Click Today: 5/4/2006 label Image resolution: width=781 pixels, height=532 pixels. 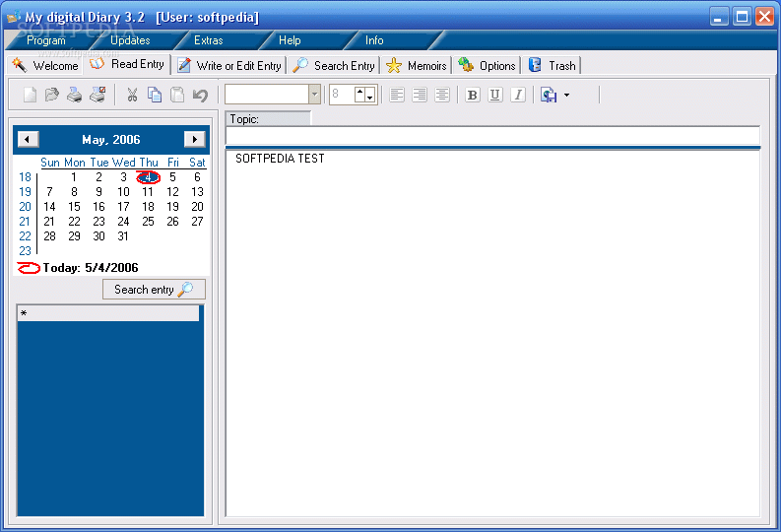[x=91, y=268]
